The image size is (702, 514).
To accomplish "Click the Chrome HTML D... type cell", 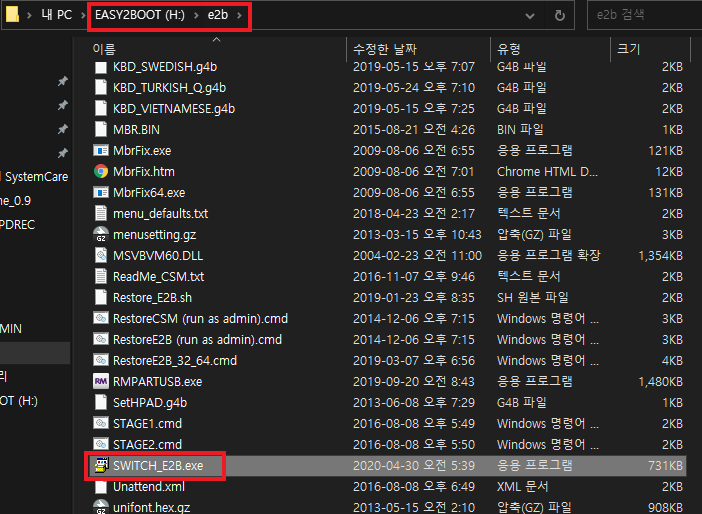I will [x=547, y=172].
